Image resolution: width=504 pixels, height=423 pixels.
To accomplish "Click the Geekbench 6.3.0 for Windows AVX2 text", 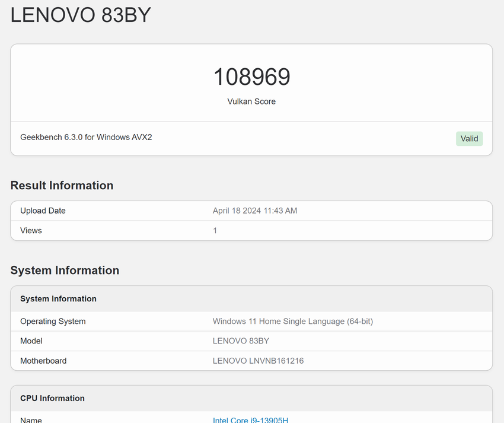I will coord(86,137).
